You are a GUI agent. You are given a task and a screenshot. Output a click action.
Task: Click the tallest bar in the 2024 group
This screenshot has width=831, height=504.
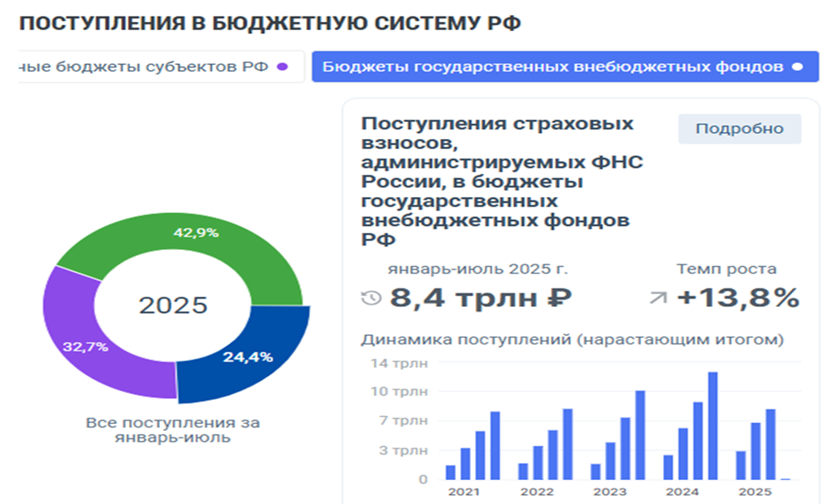tap(712, 426)
